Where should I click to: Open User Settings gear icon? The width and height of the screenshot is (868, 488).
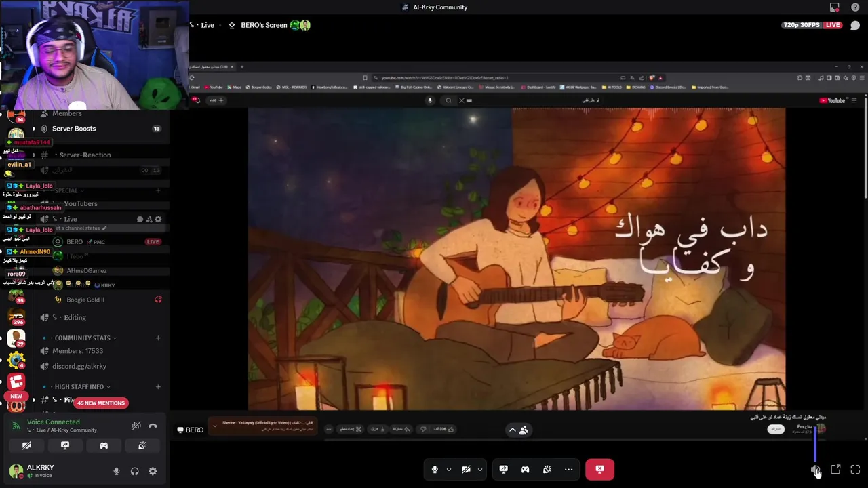coord(153,471)
